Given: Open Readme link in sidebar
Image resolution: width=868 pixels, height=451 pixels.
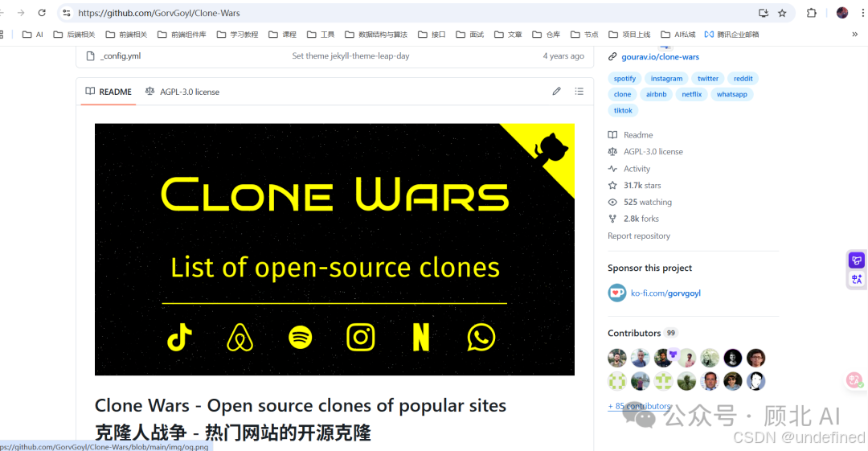Looking at the screenshot, I should 631,134.
